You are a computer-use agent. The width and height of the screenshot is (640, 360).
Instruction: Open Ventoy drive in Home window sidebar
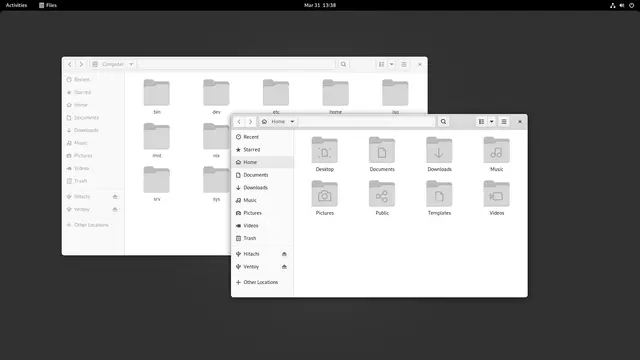pyautogui.click(x=251, y=267)
